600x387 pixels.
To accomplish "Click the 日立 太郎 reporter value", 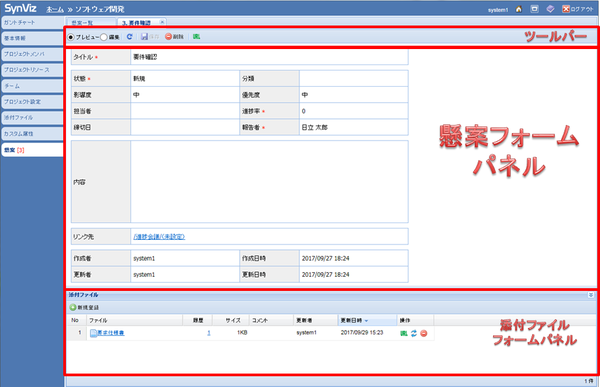I will tap(315, 127).
